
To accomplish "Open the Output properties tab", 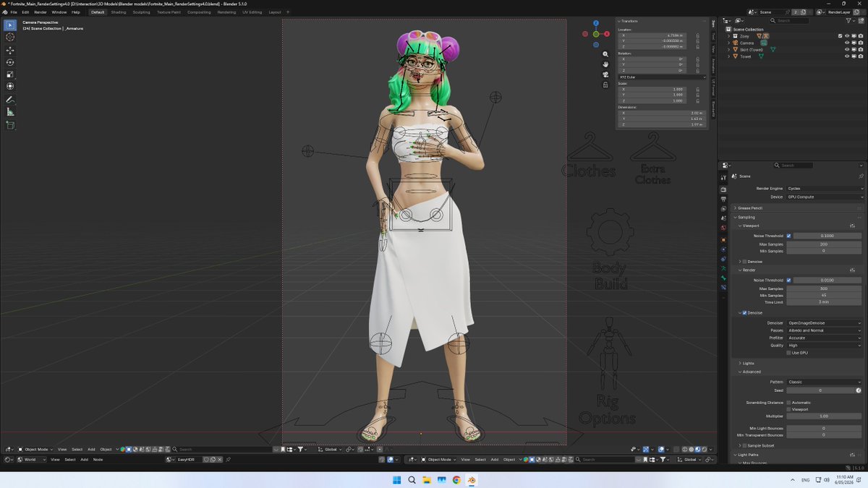I will click(x=723, y=199).
